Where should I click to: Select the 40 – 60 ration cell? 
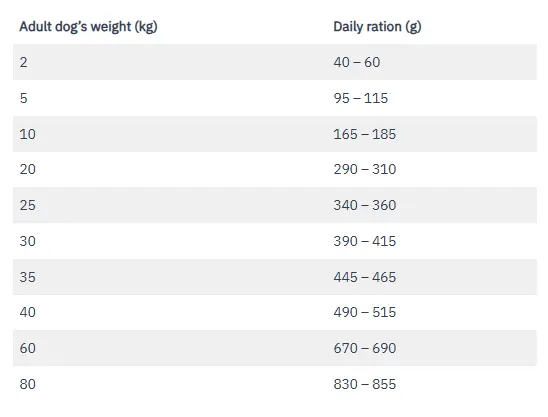coord(357,62)
